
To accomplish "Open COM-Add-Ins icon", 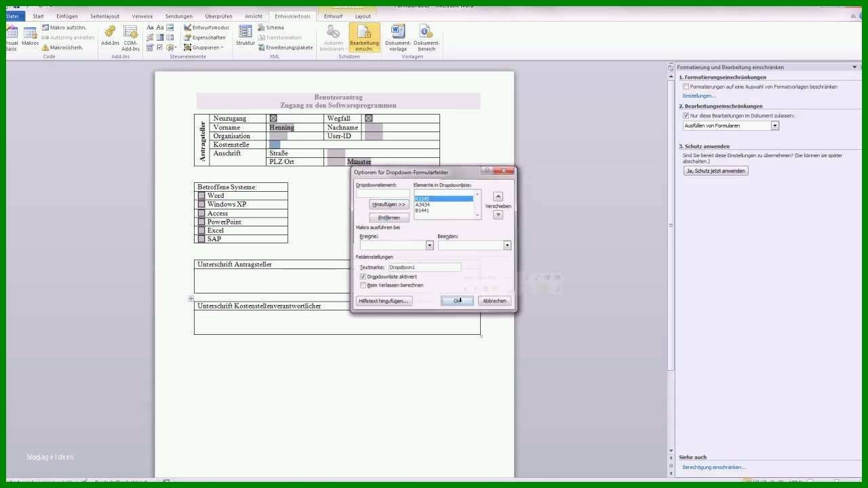I will (x=130, y=37).
